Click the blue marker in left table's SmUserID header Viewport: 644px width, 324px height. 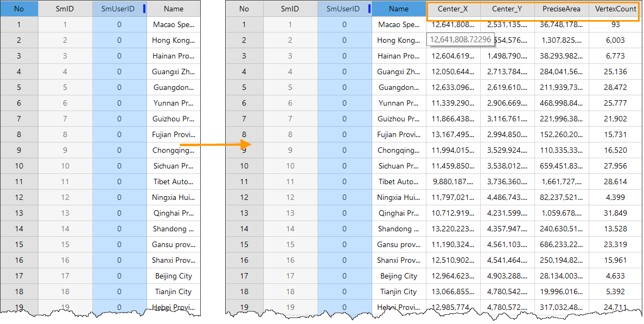(x=144, y=9)
